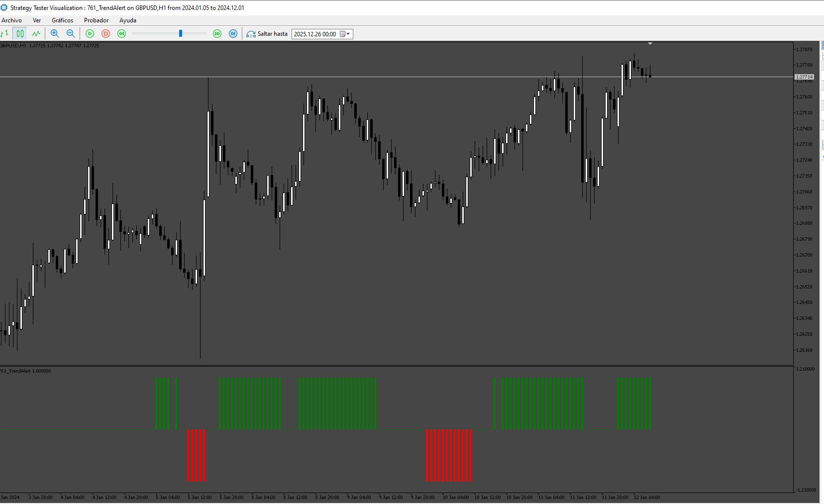
Task: Zoom in on the chart
Action: 55,34
